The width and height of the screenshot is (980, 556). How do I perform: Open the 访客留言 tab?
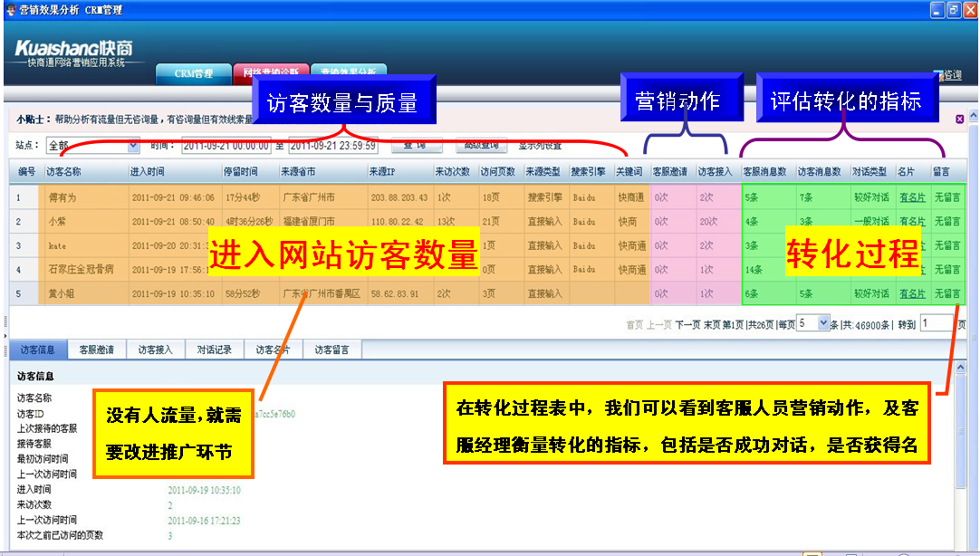coord(332,350)
